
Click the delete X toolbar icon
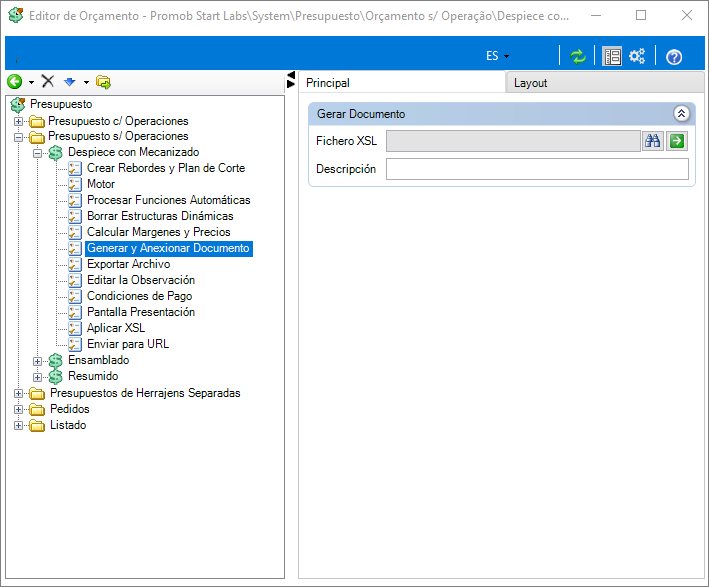(x=48, y=81)
